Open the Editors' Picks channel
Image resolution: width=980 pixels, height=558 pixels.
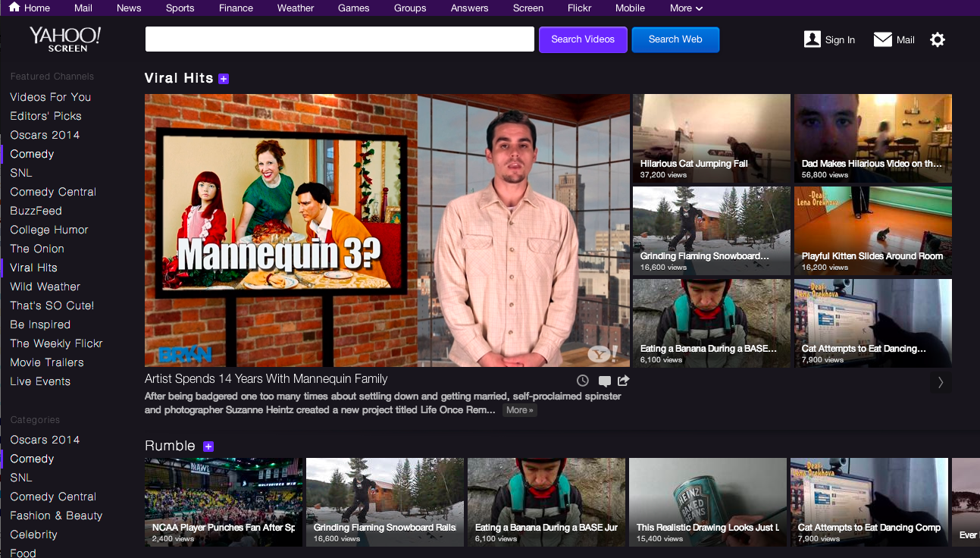point(45,116)
